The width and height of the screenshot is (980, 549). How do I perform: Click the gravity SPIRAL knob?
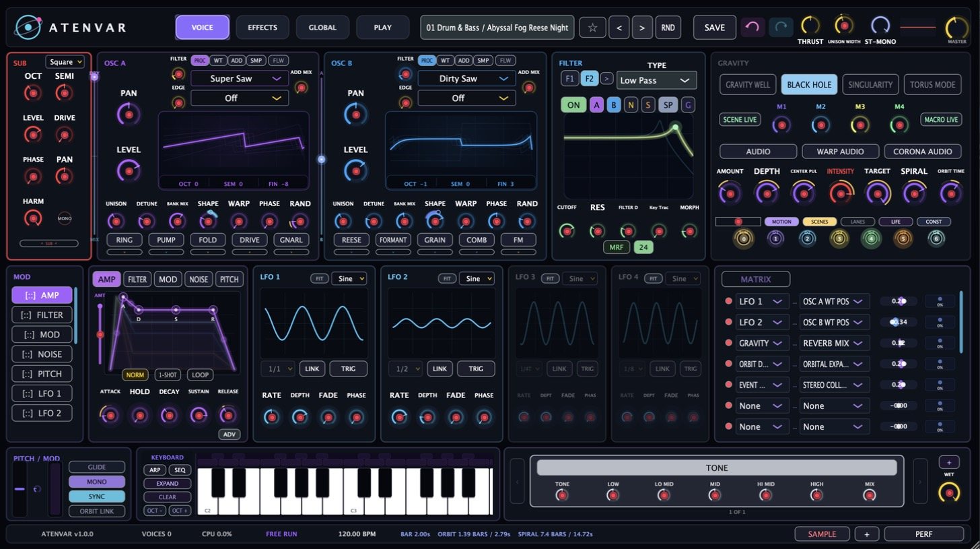(914, 193)
